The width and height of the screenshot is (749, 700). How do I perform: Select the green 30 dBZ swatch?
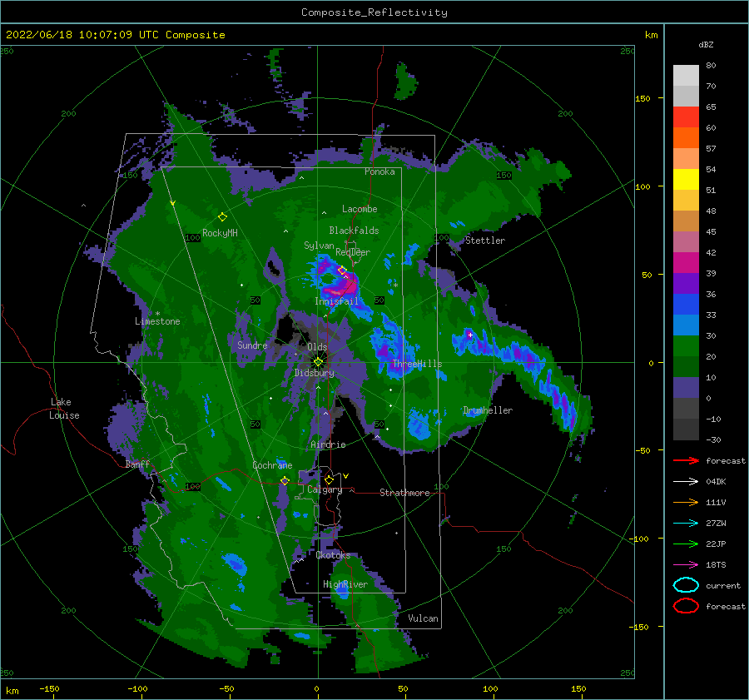pyautogui.click(x=686, y=346)
